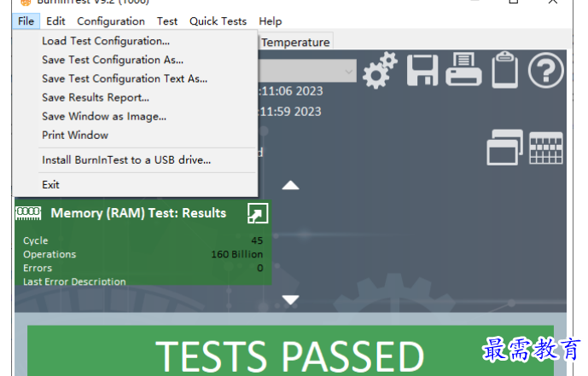The width and height of the screenshot is (588, 376).
Task: Click the tile windows grid icon
Action: (x=545, y=148)
